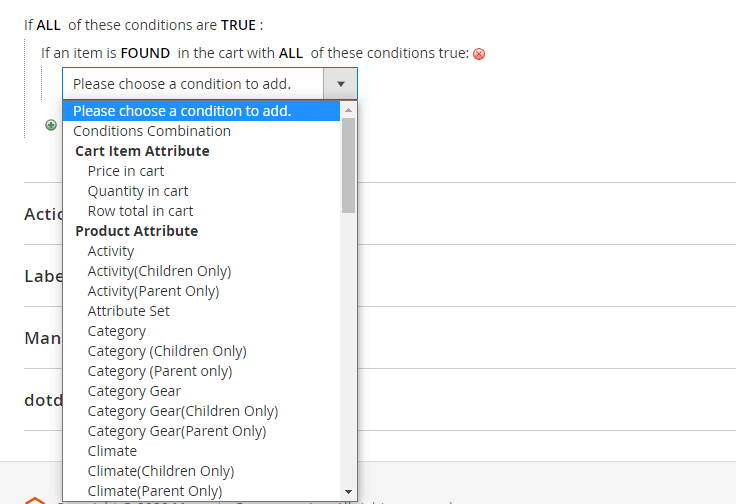Image resolution: width=736 pixels, height=504 pixels.
Task: Choose "Price in cart" option
Action: pyautogui.click(x=126, y=171)
